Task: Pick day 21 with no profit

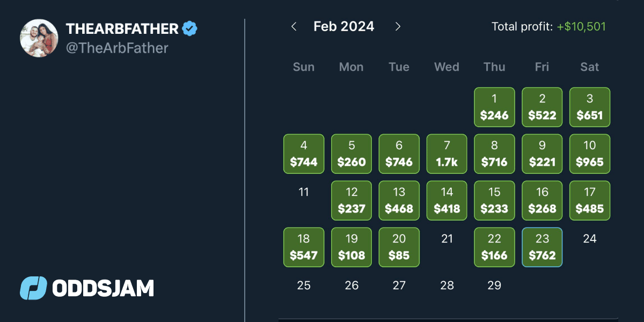Action: [447, 239]
